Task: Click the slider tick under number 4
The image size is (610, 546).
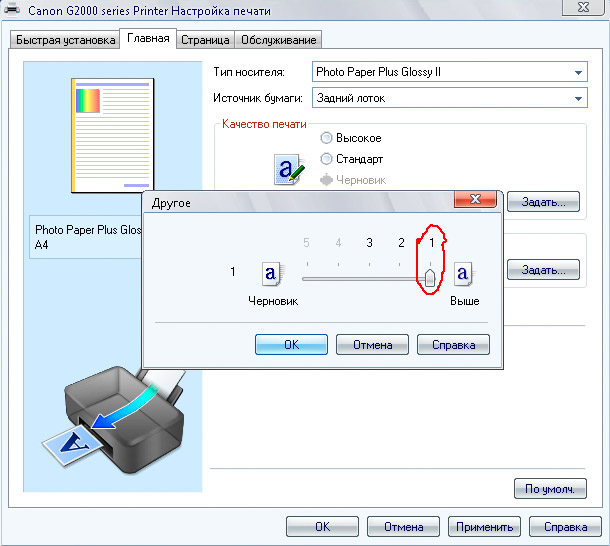Action: click(x=338, y=264)
